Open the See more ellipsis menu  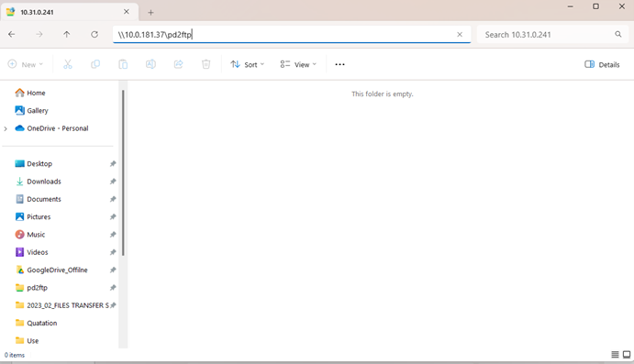pyautogui.click(x=339, y=64)
